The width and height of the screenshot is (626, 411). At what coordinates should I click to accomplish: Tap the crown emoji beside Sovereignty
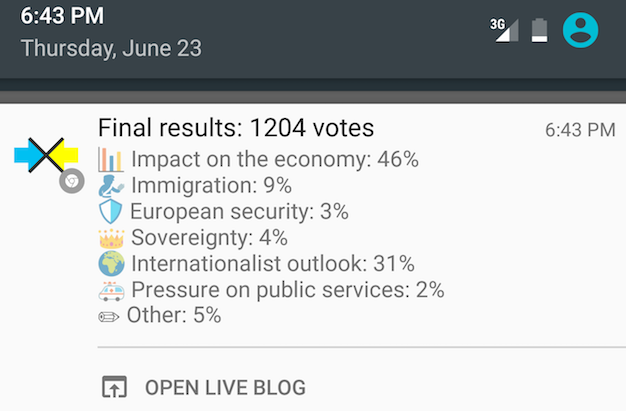(111, 238)
